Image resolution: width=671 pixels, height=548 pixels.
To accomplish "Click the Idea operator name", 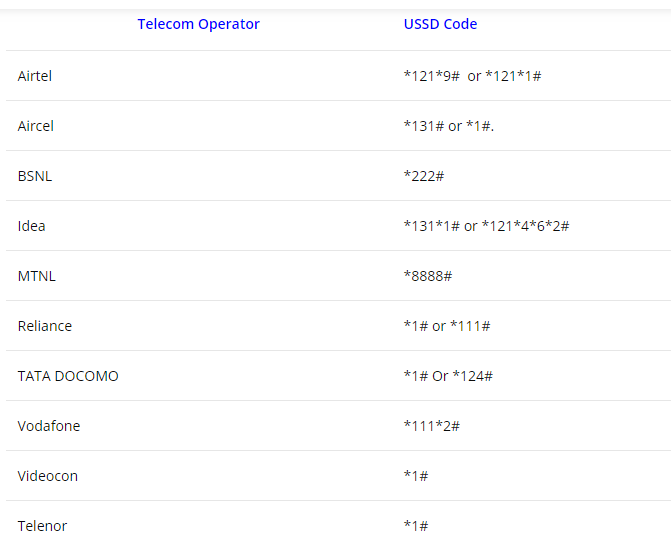I will (x=31, y=226).
